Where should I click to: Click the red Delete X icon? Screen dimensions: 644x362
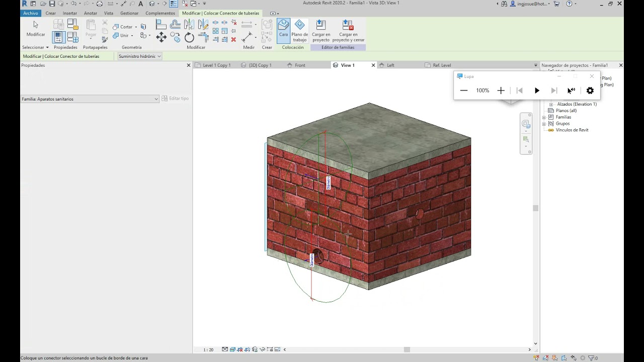point(233,39)
